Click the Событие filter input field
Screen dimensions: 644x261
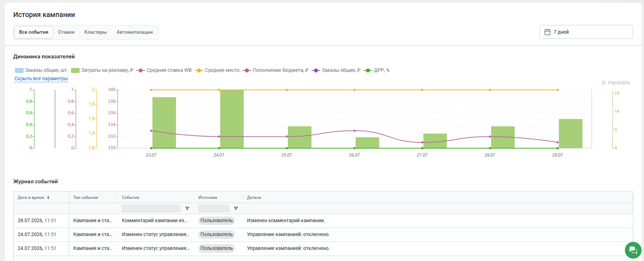click(151, 208)
